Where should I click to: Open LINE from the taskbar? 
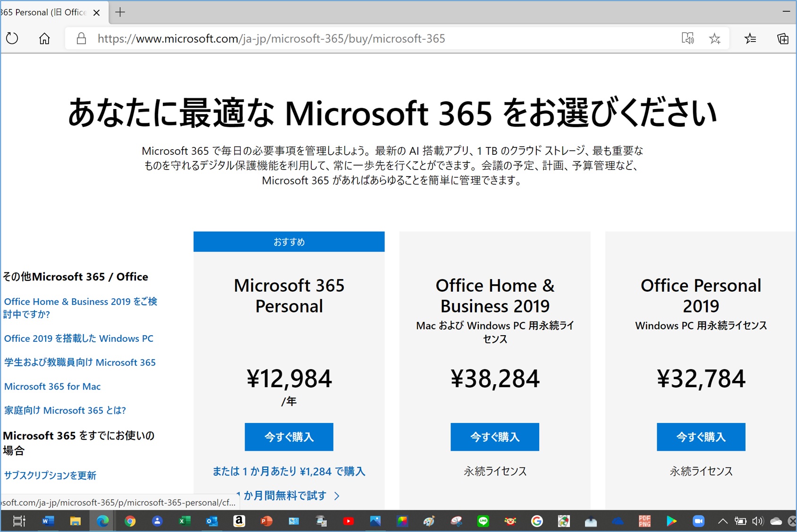[x=483, y=521]
